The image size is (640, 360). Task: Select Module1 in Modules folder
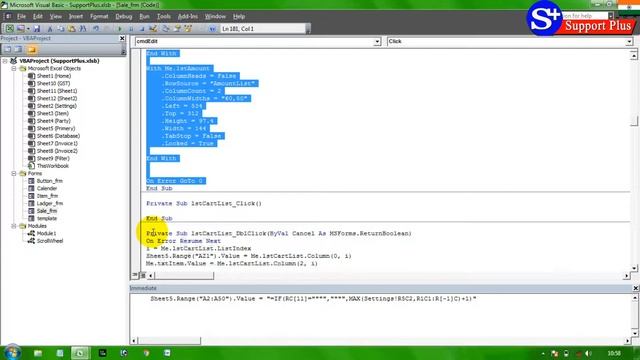tap(47, 233)
